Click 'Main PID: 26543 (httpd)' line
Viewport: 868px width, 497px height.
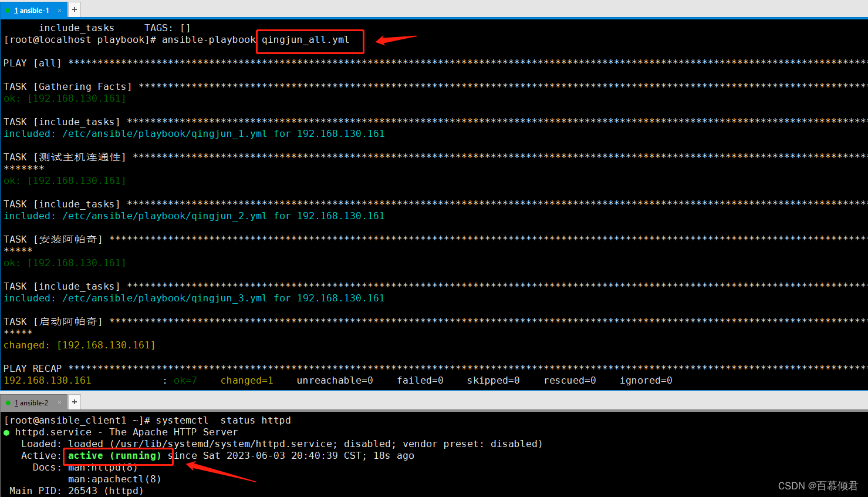click(x=76, y=491)
